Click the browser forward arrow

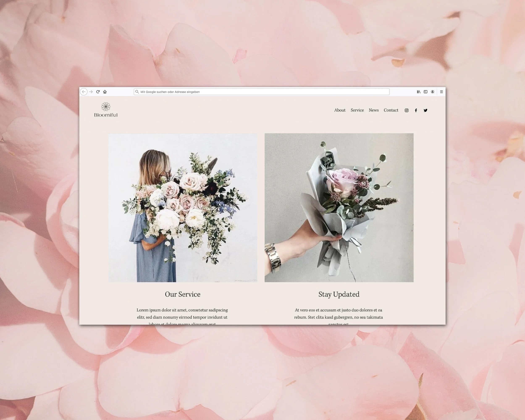pos(91,92)
